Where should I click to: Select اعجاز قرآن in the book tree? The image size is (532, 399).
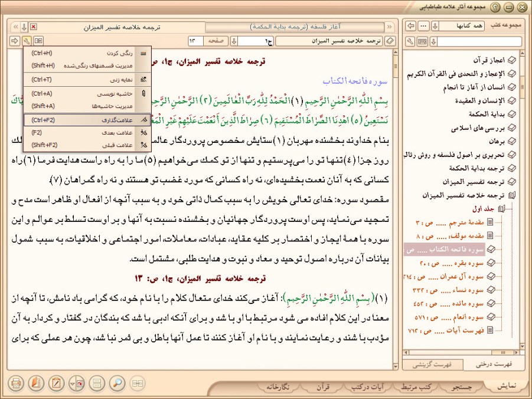coord(489,60)
